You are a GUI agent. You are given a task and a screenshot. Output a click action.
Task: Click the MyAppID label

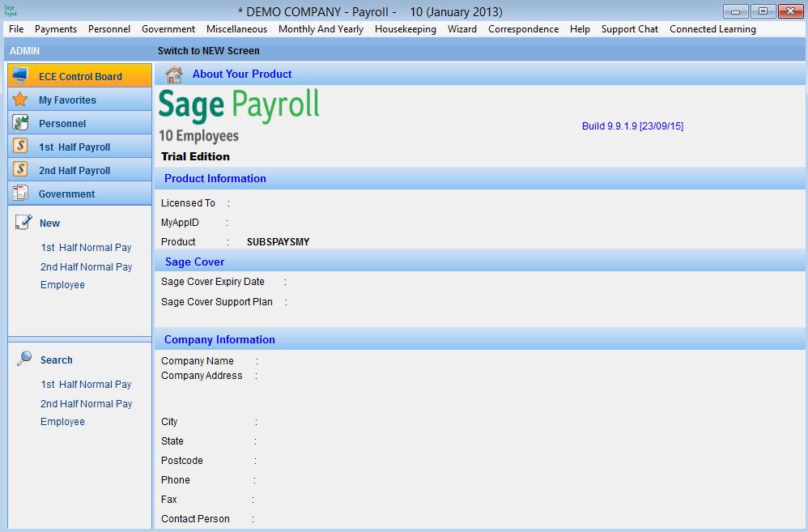pyautogui.click(x=180, y=222)
